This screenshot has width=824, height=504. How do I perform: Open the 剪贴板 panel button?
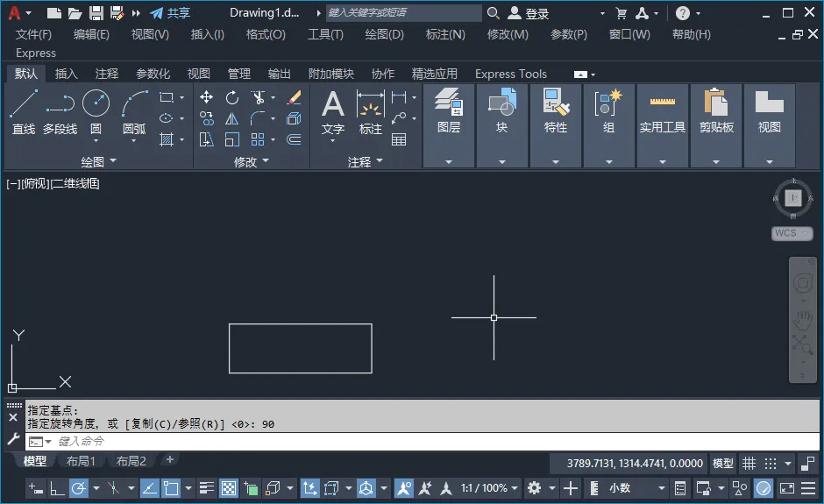716,125
